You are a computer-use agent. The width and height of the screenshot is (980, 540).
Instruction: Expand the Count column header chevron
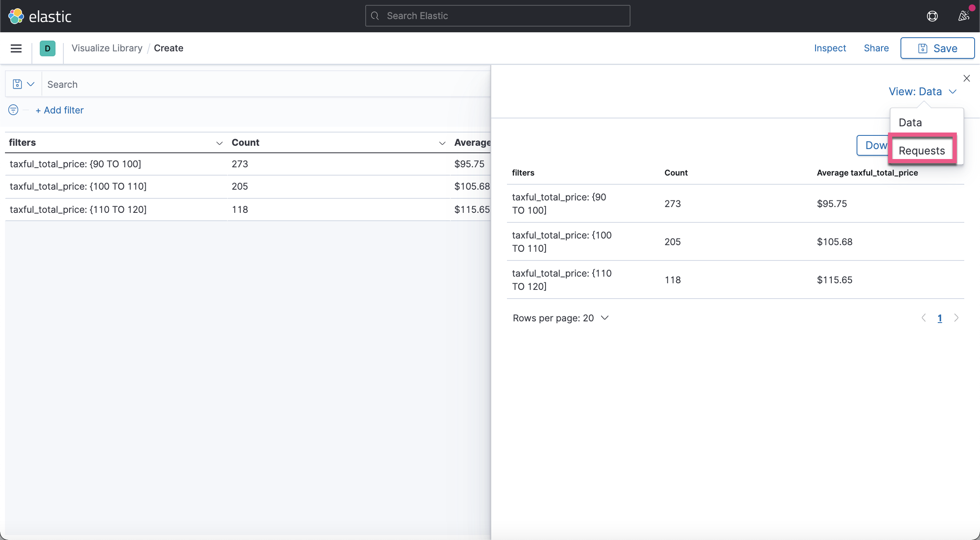[442, 143]
